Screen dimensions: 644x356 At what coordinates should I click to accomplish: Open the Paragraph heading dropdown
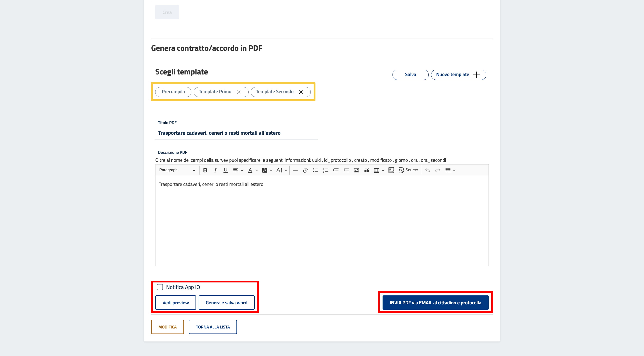[x=177, y=170]
